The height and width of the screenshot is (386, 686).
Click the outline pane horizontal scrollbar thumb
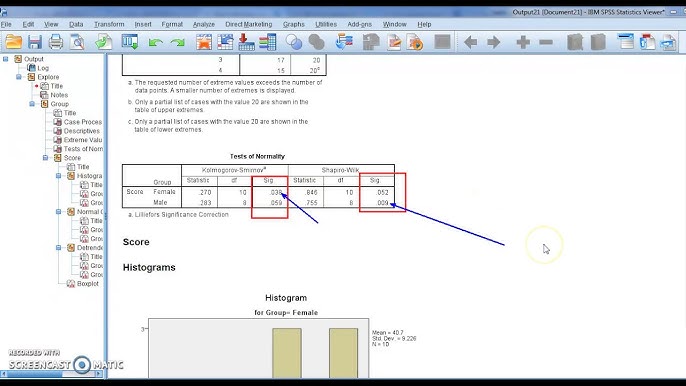point(35,374)
